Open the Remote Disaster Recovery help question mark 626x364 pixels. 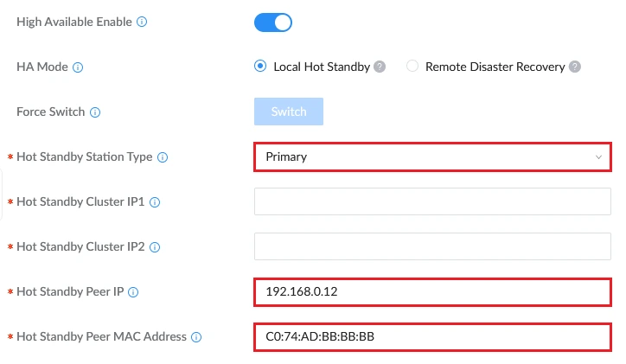coord(575,67)
